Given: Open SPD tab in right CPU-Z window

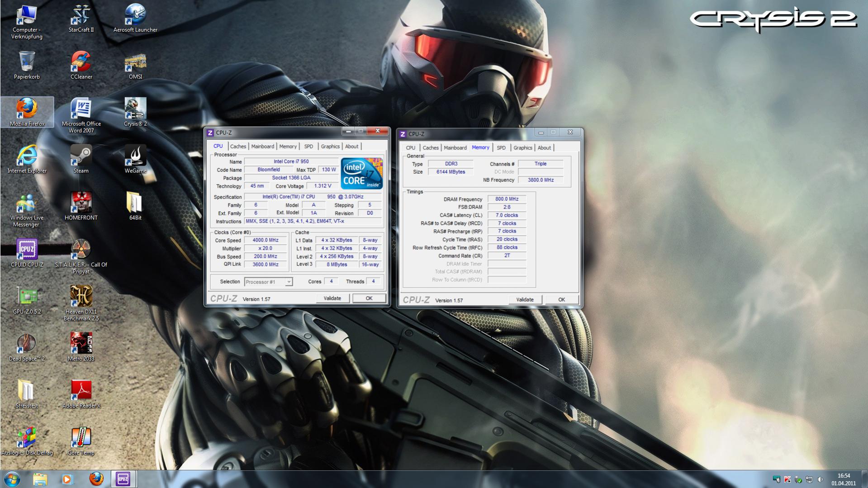Looking at the screenshot, I should point(501,148).
